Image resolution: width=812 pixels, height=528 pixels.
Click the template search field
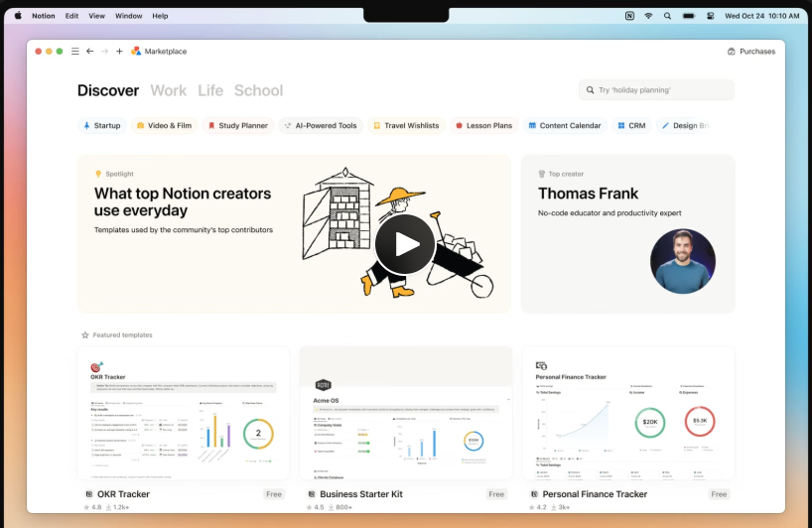[x=656, y=90]
